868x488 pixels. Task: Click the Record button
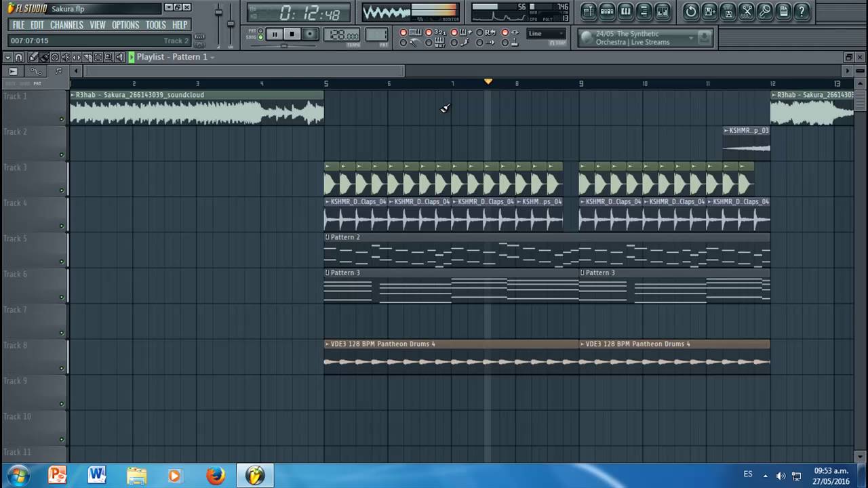310,34
